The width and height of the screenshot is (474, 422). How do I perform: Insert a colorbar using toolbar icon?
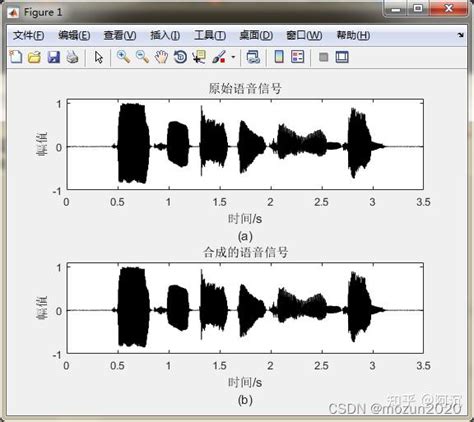[x=279, y=57]
